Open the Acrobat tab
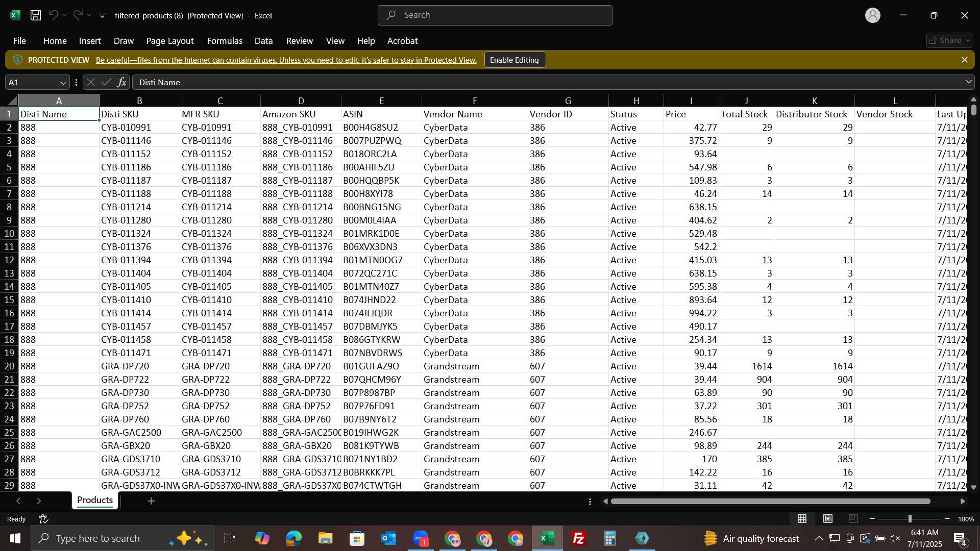This screenshot has width=980, height=551. (402, 41)
